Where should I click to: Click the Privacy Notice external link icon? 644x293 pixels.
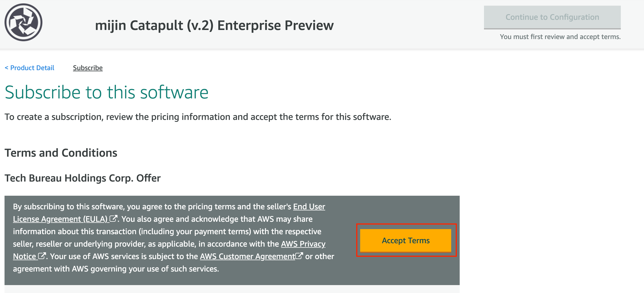[42, 256]
